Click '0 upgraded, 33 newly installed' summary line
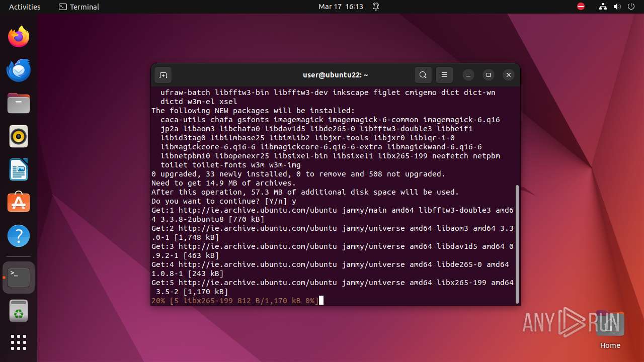 pos(298,174)
